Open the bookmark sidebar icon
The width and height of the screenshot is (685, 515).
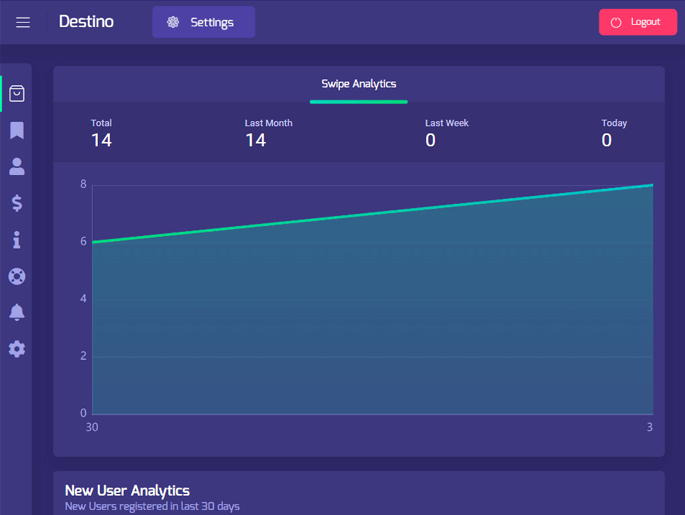(17, 131)
